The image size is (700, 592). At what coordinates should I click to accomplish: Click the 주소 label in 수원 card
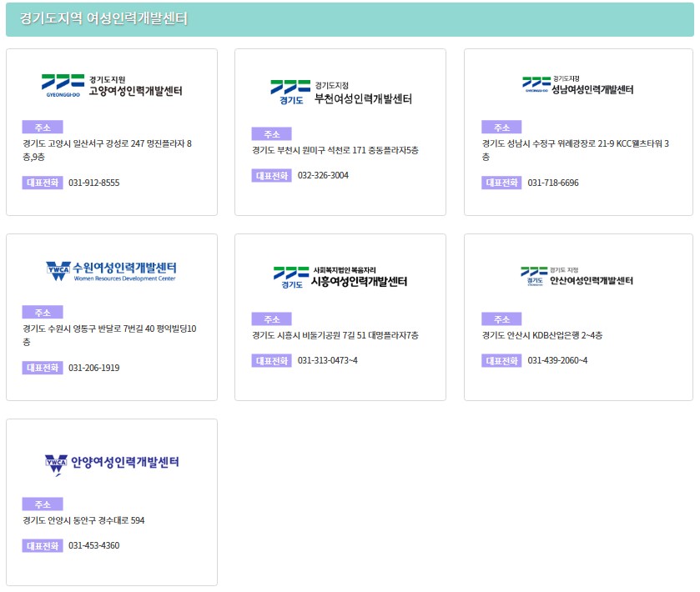[x=43, y=313]
